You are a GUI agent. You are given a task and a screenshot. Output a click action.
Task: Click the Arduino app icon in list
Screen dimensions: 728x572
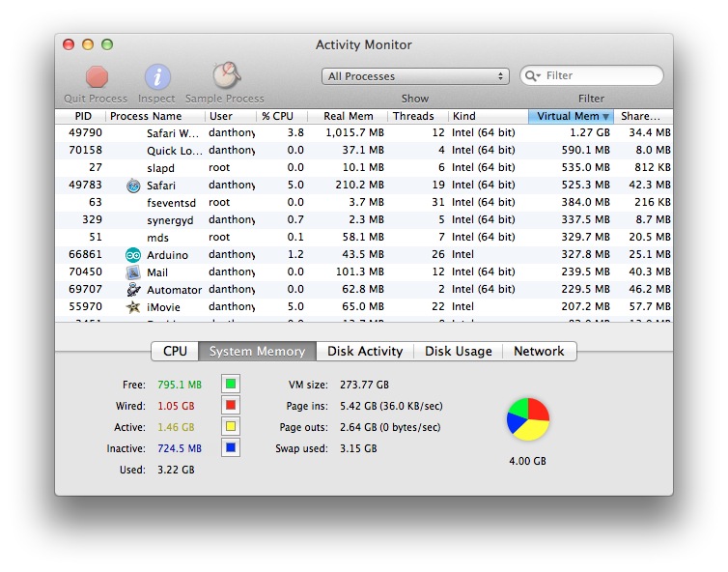pyautogui.click(x=133, y=255)
